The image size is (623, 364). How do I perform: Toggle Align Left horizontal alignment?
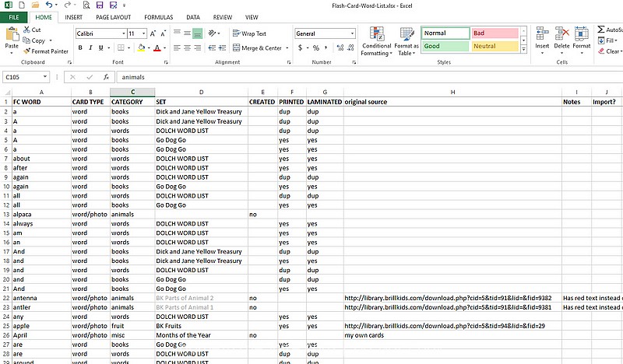(x=177, y=48)
